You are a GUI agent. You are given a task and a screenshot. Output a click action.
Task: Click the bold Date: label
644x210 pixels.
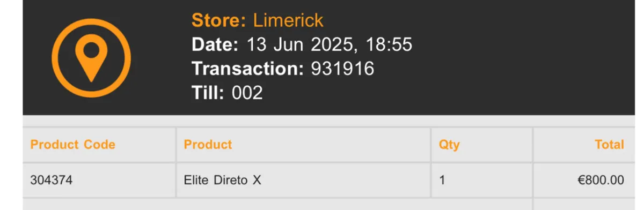(215, 44)
